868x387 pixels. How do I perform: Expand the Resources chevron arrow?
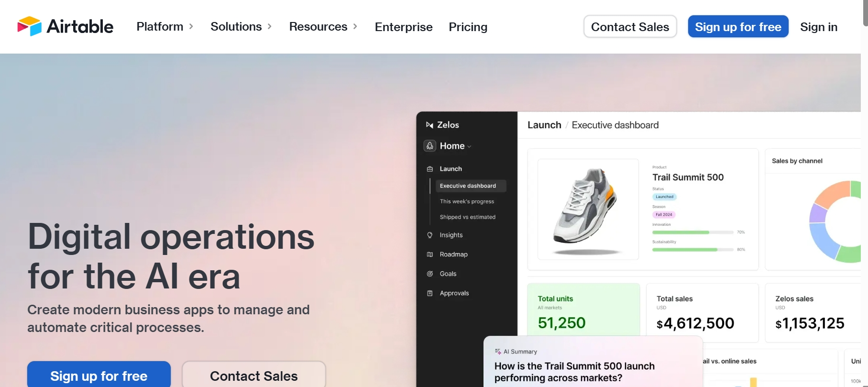(x=355, y=27)
